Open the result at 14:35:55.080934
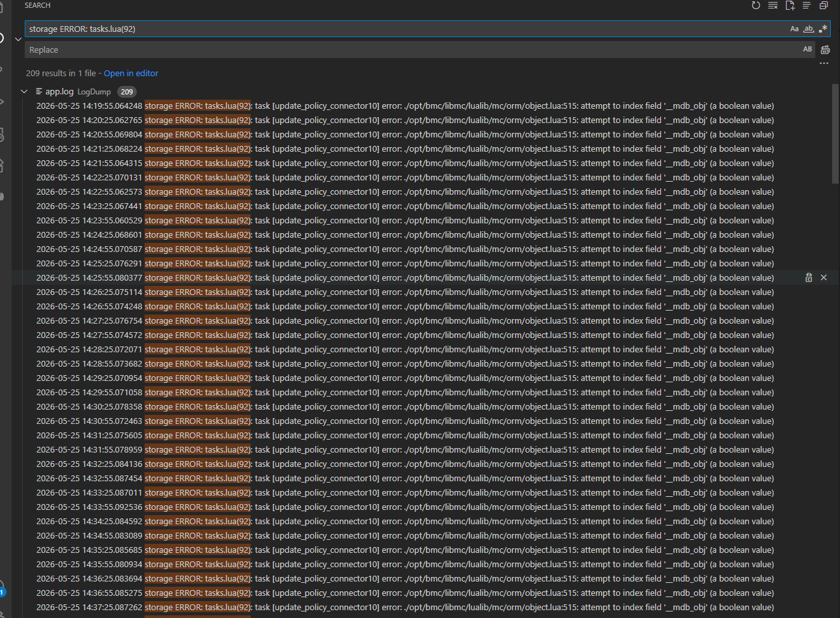Viewport: 840px width, 618px height. tap(405, 564)
